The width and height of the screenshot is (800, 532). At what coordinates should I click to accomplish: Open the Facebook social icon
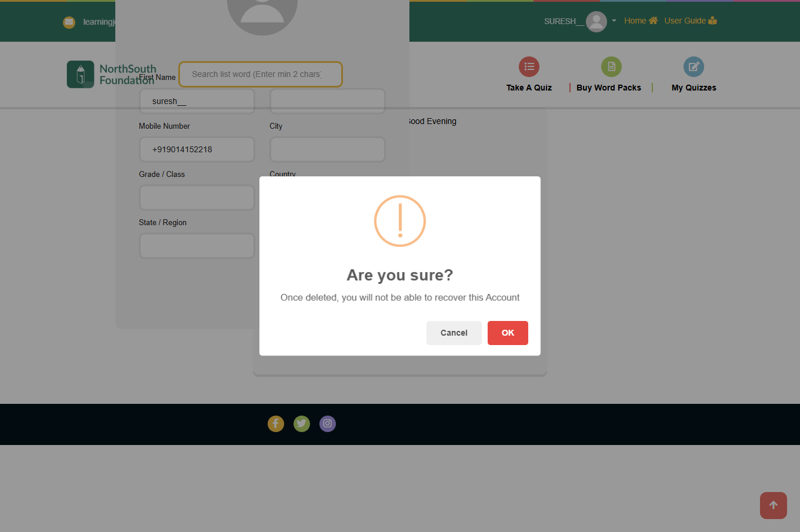click(276, 423)
